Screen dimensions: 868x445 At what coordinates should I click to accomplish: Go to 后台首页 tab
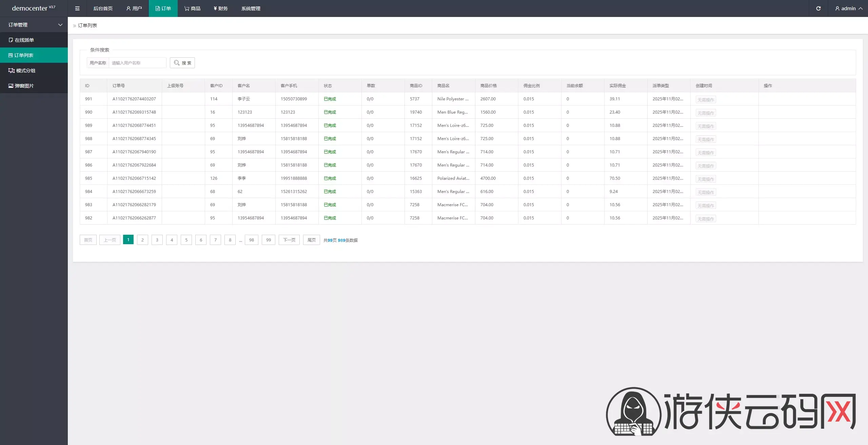pos(103,8)
